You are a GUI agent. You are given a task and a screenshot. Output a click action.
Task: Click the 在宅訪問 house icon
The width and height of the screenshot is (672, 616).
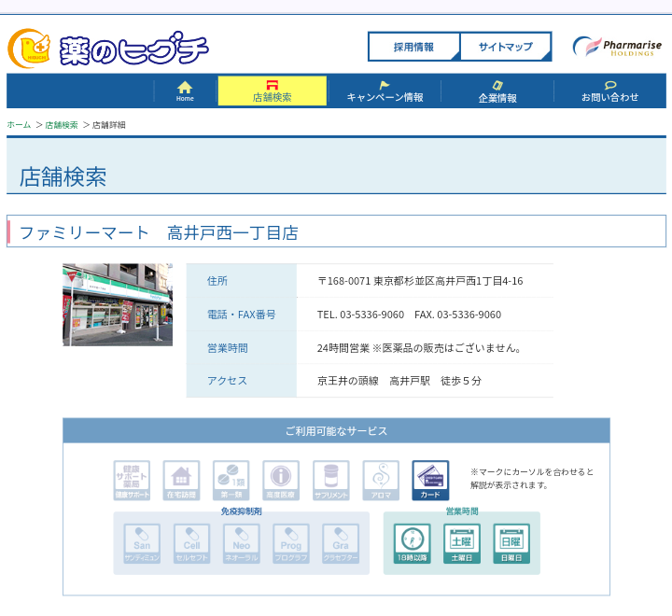[x=181, y=480]
